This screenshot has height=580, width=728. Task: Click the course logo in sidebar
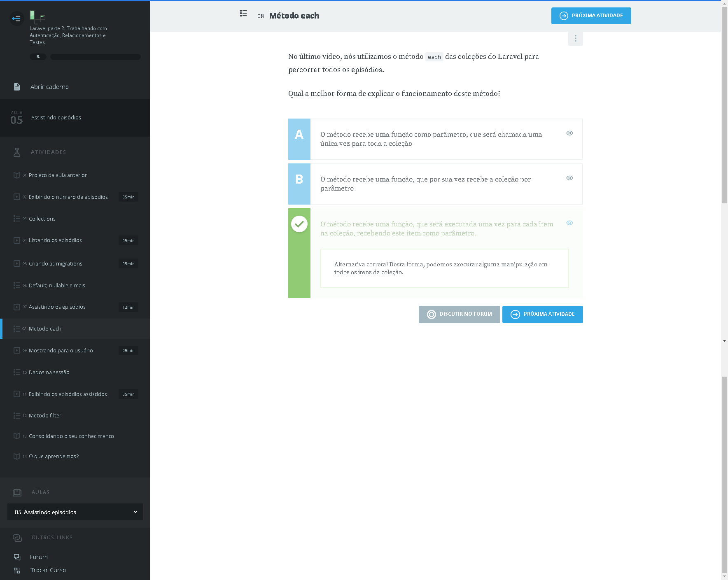(37, 16)
